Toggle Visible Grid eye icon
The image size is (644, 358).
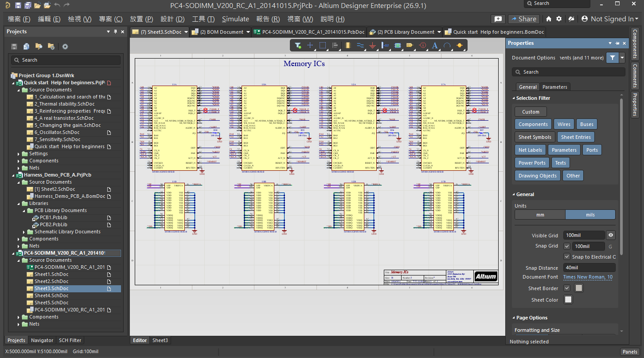[611, 235]
